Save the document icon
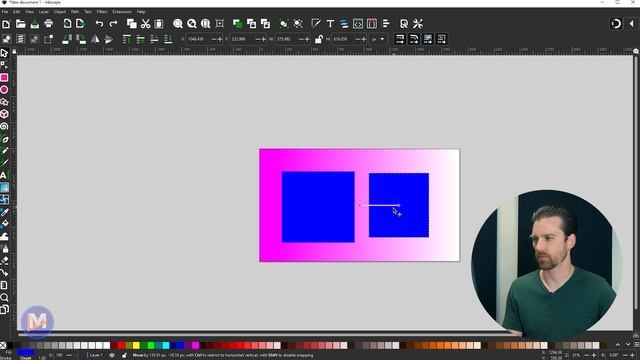Viewport: 640px width, 360px height. pyautogui.click(x=35, y=24)
